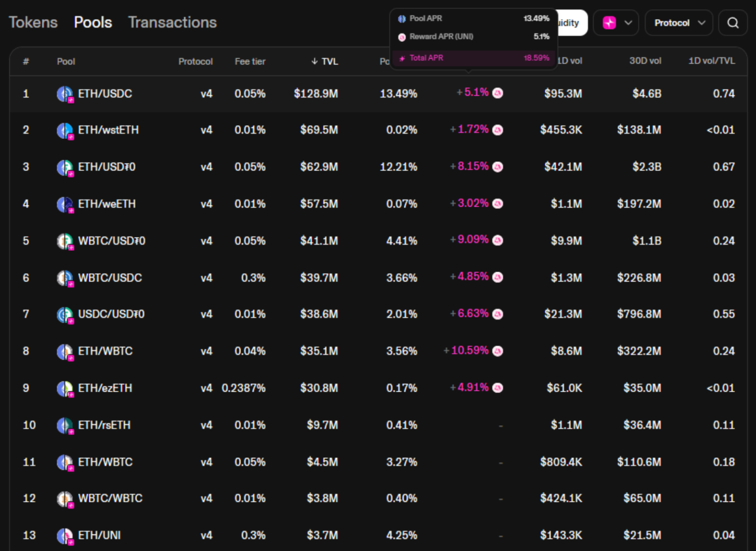Open the Transactions tab
The height and width of the screenshot is (551, 756).
click(172, 22)
